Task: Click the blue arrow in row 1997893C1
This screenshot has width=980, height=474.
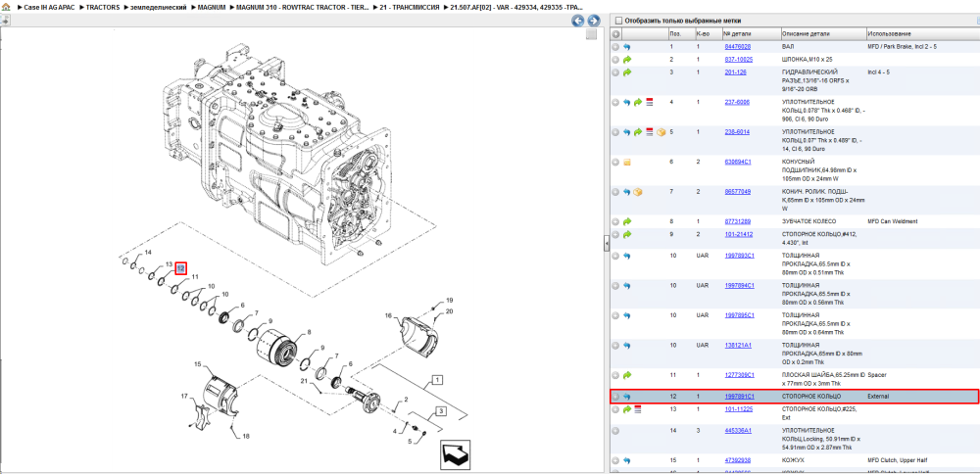Action: [627, 256]
